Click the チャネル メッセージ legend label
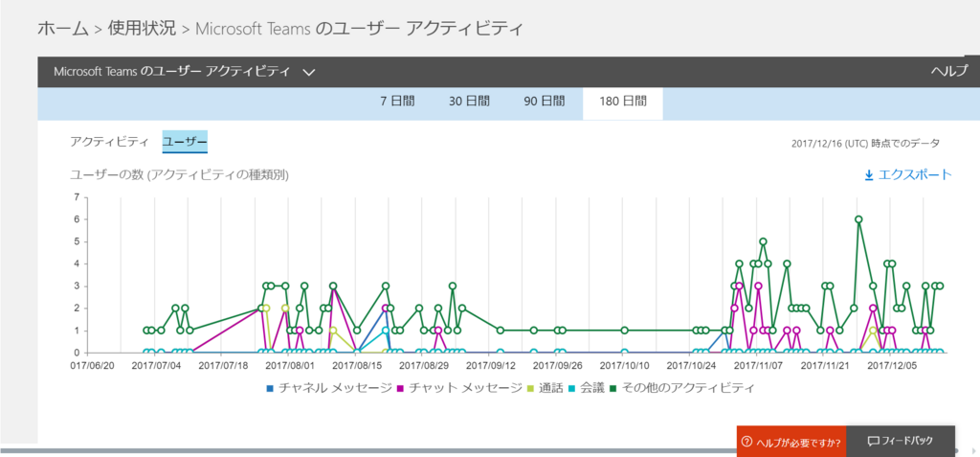 pyautogui.click(x=336, y=389)
